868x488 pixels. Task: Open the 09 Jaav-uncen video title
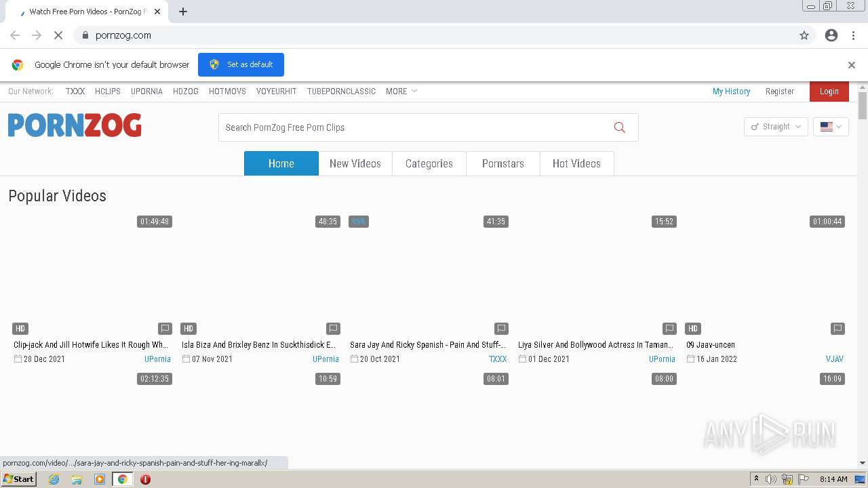(x=711, y=345)
